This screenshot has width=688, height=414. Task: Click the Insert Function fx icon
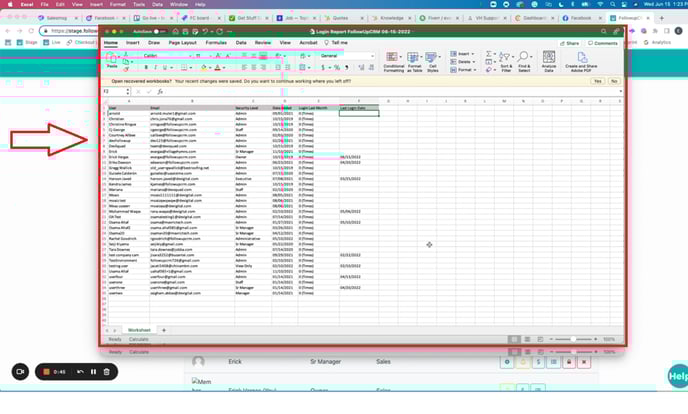[160, 92]
